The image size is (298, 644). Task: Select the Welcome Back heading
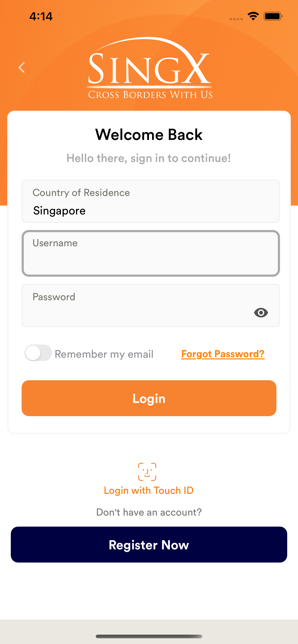[x=149, y=134]
